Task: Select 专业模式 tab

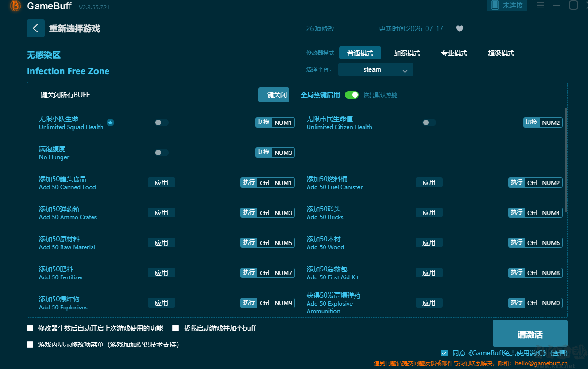Action: [454, 53]
